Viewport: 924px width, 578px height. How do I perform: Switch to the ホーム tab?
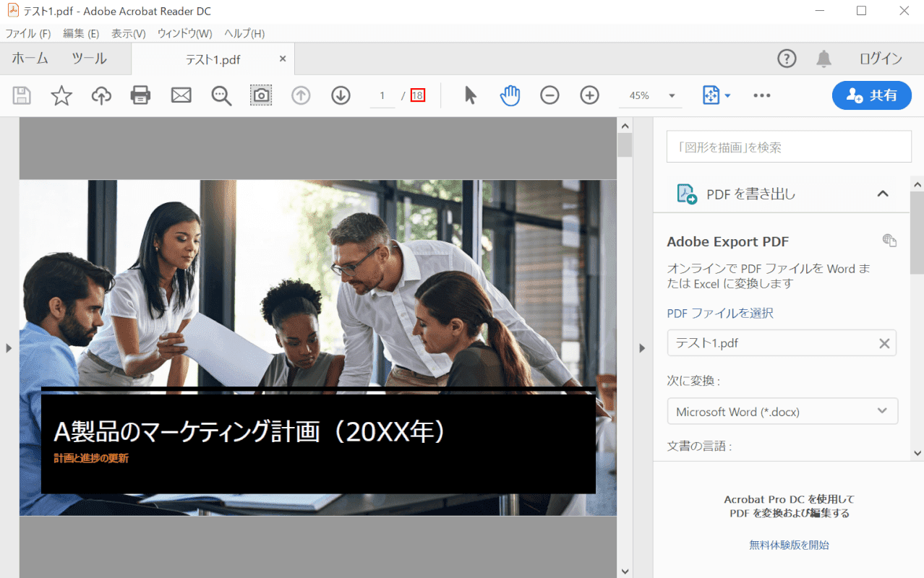30,59
